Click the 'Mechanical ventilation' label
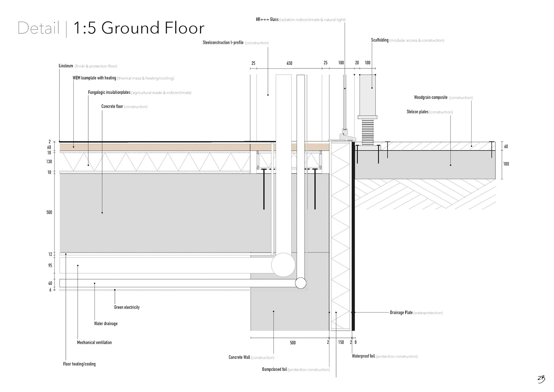Image resolution: width=554 pixels, height=392 pixels. pos(94,342)
